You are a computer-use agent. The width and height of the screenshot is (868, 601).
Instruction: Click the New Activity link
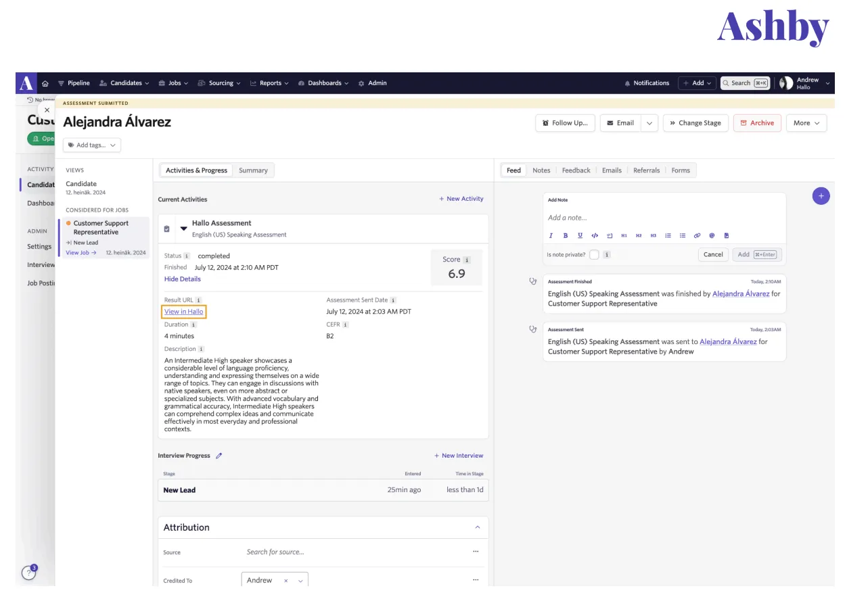(461, 199)
